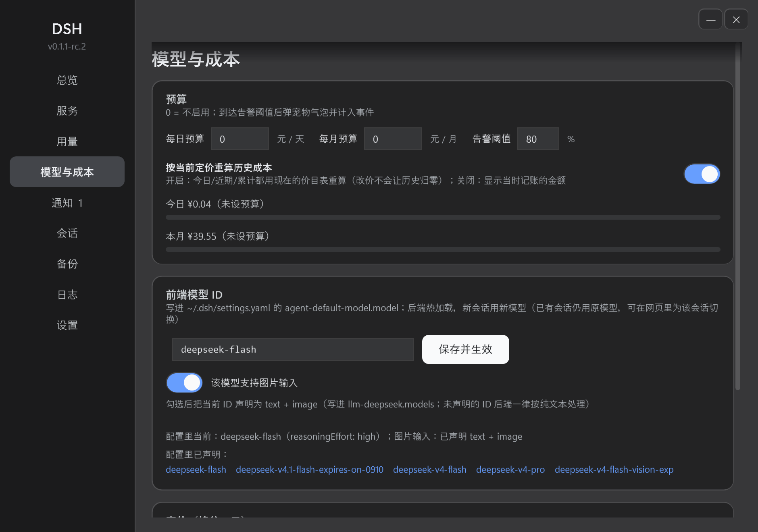The width and height of the screenshot is (758, 532).
Task: Click the 今日 ¥0.04 budget progress bar
Action: click(x=443, y=217)
